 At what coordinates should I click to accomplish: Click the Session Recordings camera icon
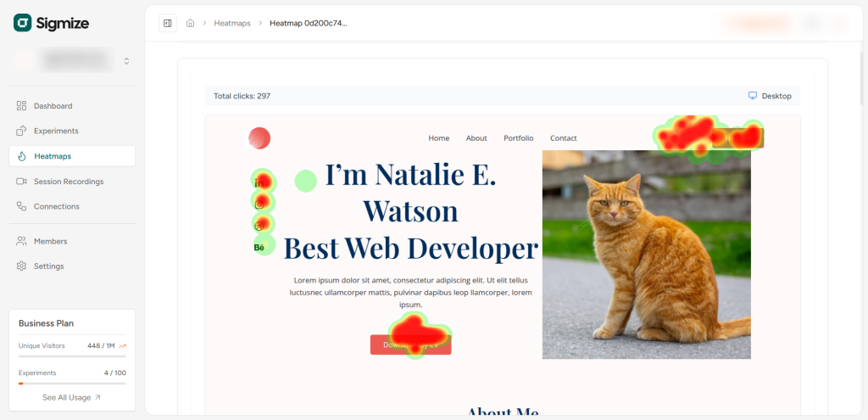tap(21, 182)
